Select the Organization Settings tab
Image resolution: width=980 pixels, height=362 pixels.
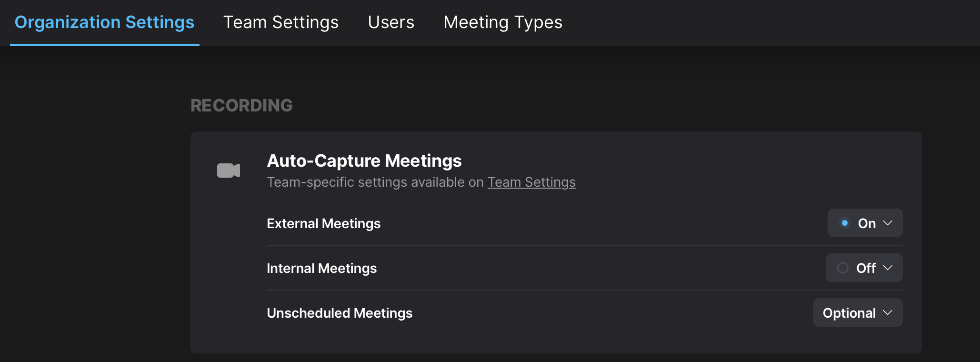tap(104, 22)
